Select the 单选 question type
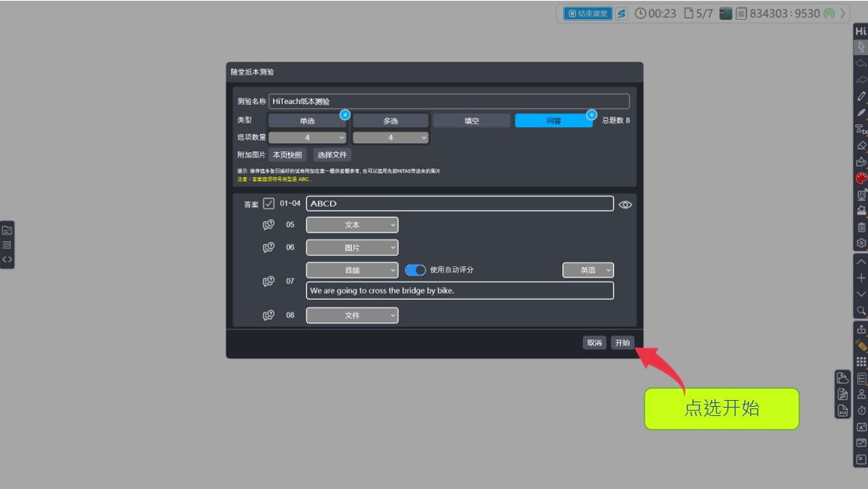868x489 pixels. (x=307, y=121)
